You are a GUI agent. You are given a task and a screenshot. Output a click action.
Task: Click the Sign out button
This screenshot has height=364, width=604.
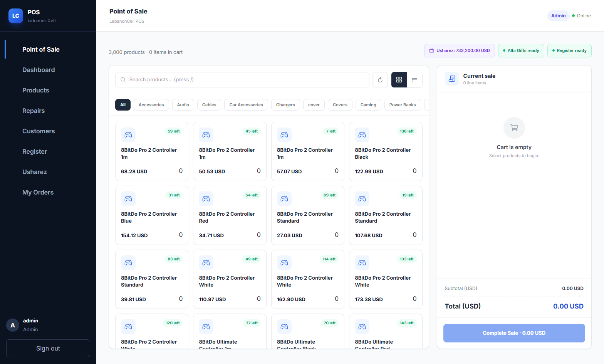48,348
